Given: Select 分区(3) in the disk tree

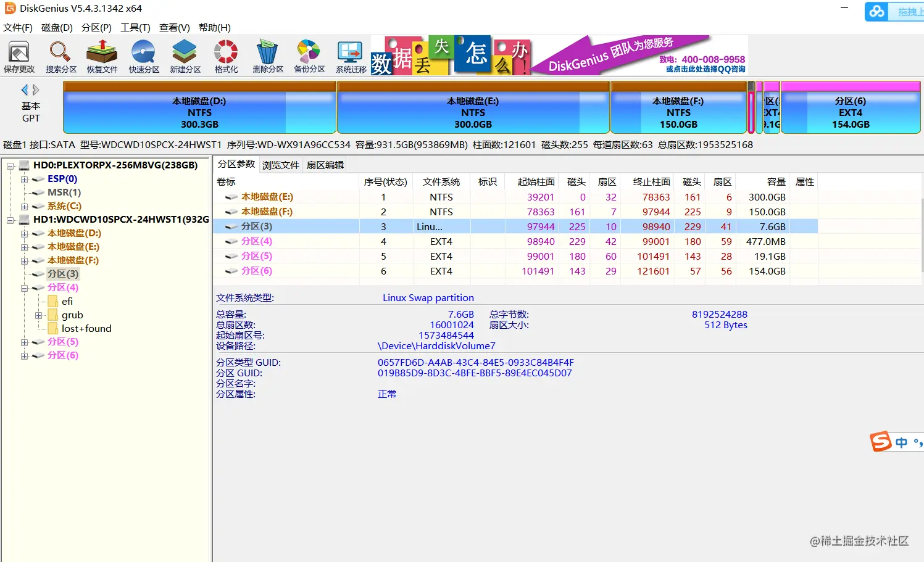Looking at the screenshot, I should pos(63,274).
